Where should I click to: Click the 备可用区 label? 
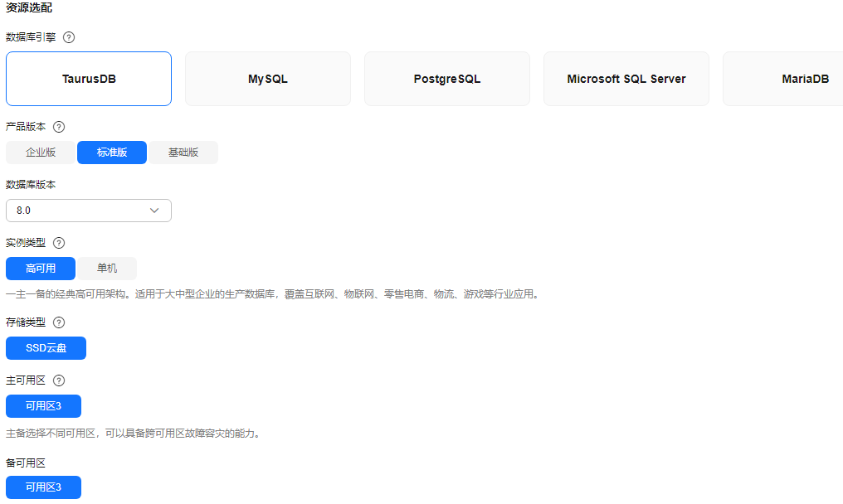coord(25,463)
